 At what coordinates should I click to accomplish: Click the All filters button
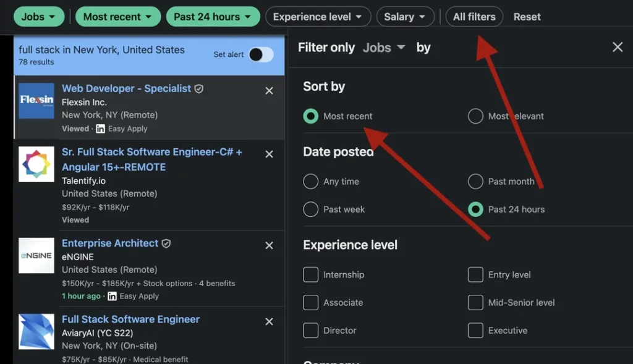[x=474, y=17]
